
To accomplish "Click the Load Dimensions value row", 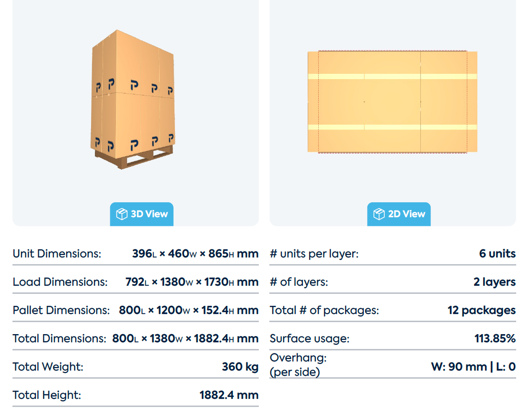I will (x=135, y=282).
